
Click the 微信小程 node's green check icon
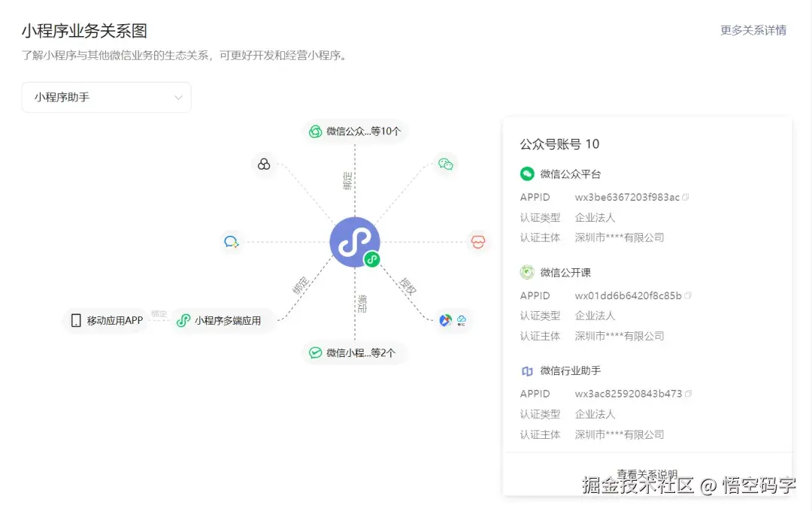[x=315, y=352]
